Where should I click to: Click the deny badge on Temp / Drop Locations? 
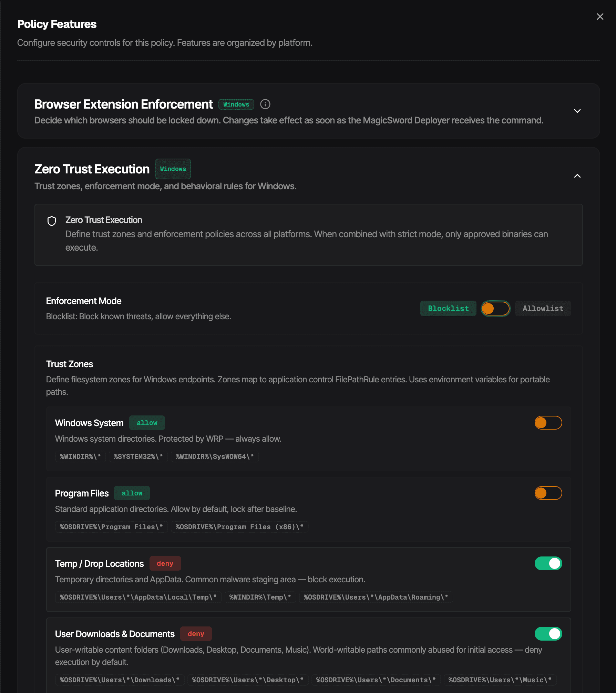[x=165, y=563]
